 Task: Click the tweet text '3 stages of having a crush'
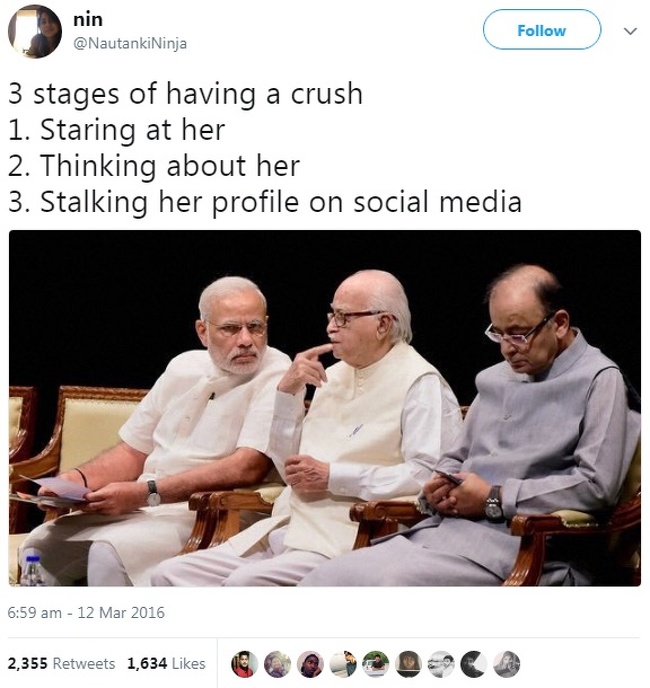[x=185, y=94]
